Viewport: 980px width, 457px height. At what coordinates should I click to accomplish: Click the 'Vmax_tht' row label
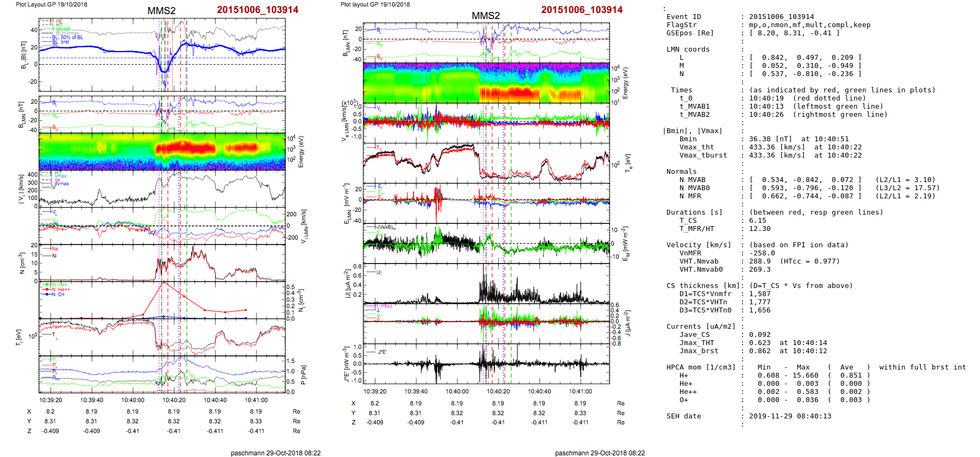point(696,147)
